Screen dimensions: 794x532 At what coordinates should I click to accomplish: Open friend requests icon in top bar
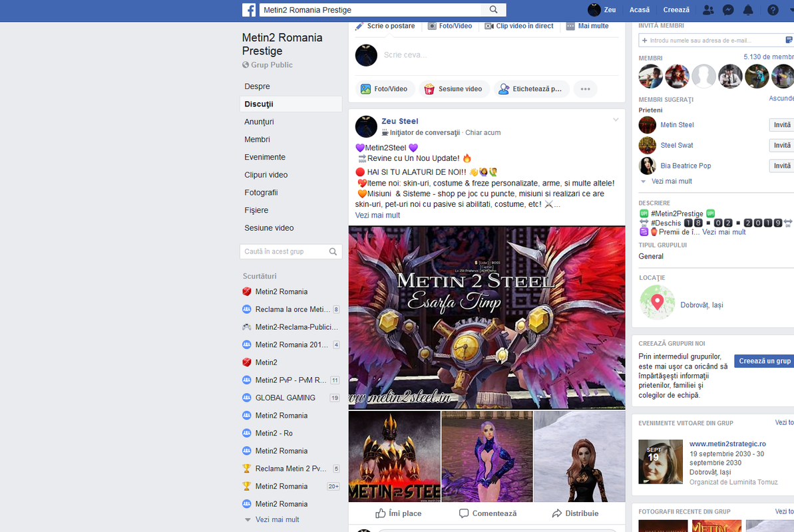pos(708,9)
